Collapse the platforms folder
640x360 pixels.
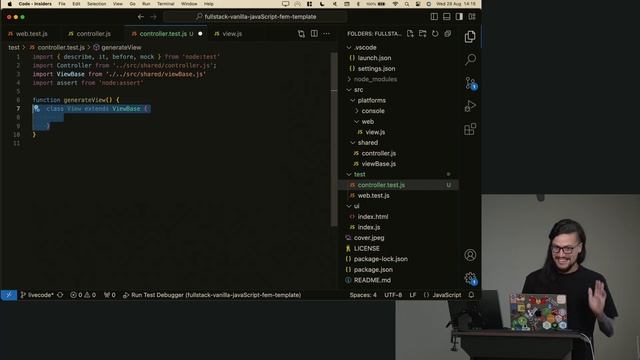coord(353,100)
